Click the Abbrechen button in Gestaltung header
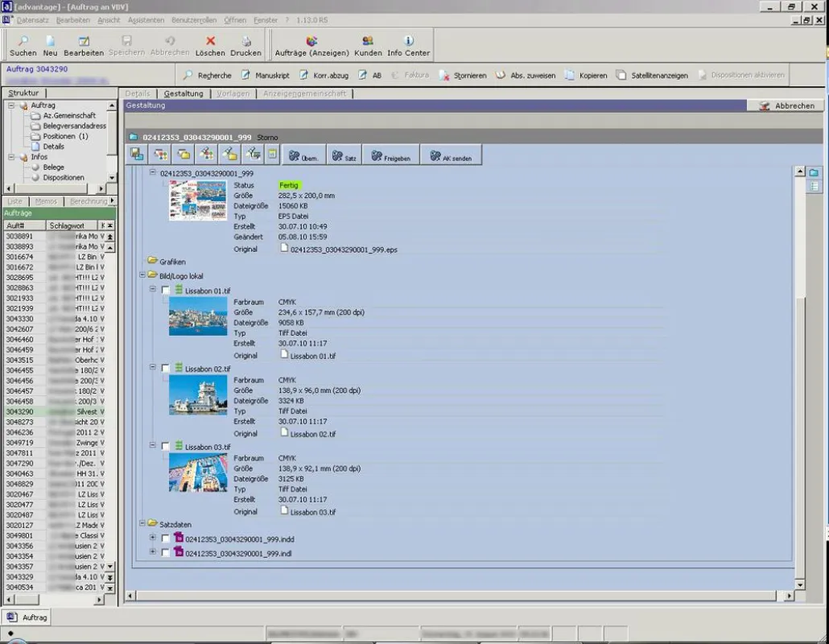The height and width of the screenshot is (644, 829). 786,105
